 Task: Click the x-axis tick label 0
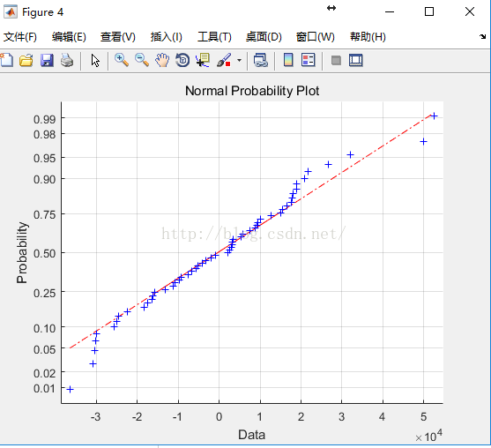[219, 416]
